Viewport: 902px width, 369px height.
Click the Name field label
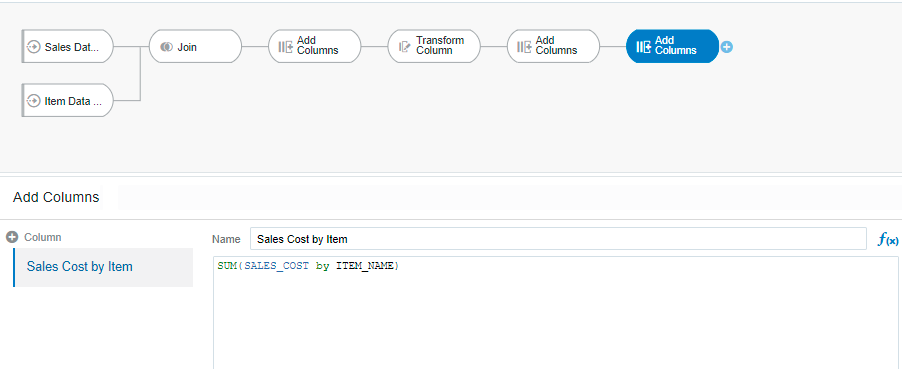point(226,239)
